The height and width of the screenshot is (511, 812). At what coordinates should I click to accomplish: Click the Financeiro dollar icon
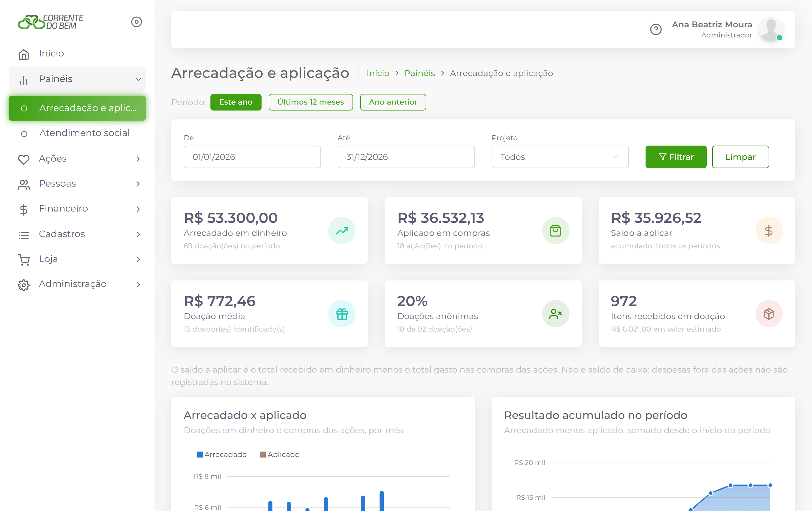tap(23, 209)
